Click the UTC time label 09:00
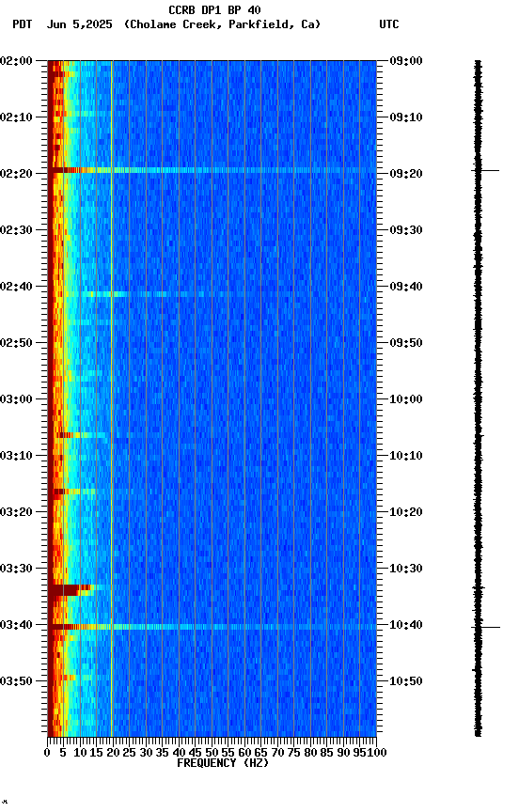Image resolution: width=519 pixels, height=812 pixels. point(405,61)
